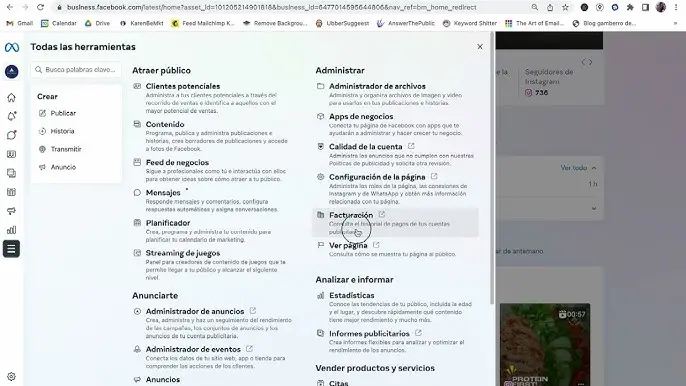Open Streaming de juegos tool
This screenshot has width=686, height=386.
point(183,253)
